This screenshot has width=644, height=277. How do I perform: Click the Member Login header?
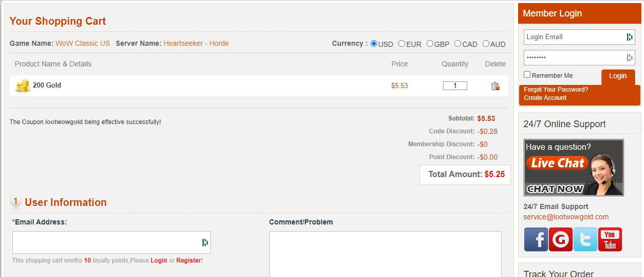(553, 13)
